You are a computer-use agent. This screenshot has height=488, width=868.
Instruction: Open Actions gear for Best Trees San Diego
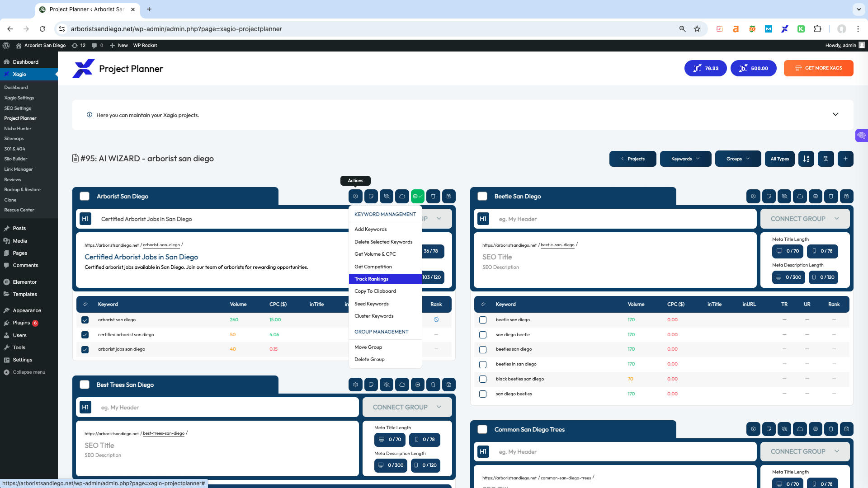click(355, 385)
